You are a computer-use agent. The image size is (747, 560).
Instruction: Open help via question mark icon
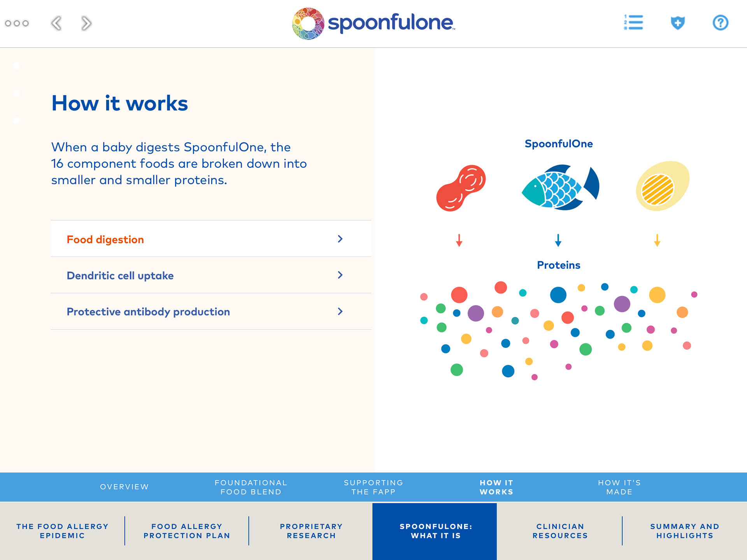point(720,23)
